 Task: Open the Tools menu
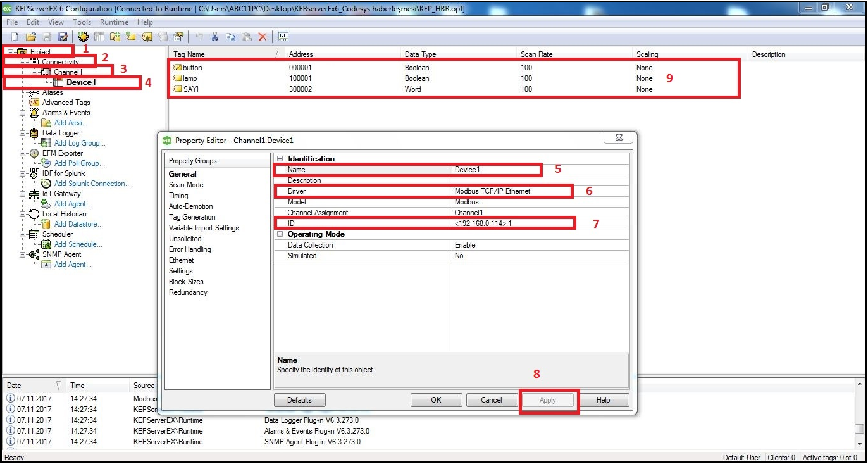(82, 22)
